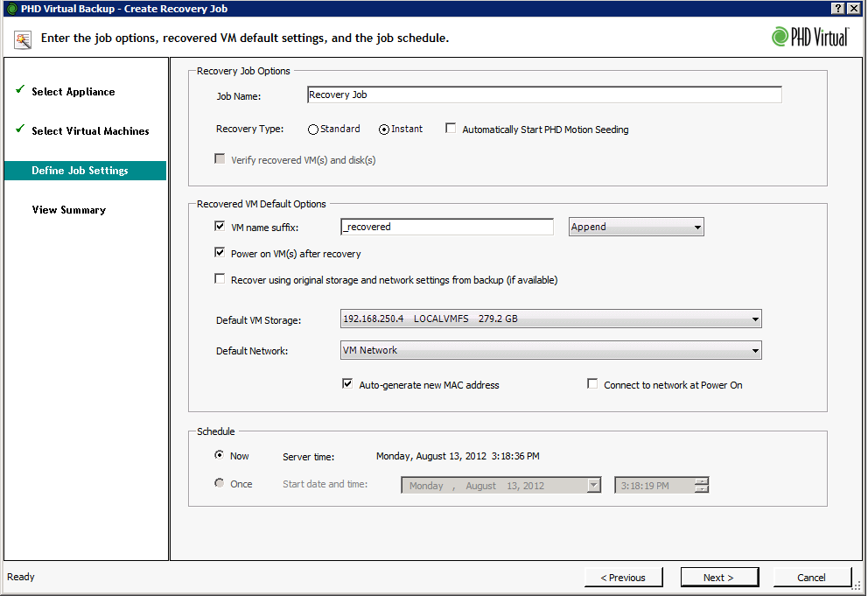The width and height of the screenshot is (868, 596).
Task: Click the Schedule group label
Action: click(x=216, y=431)
